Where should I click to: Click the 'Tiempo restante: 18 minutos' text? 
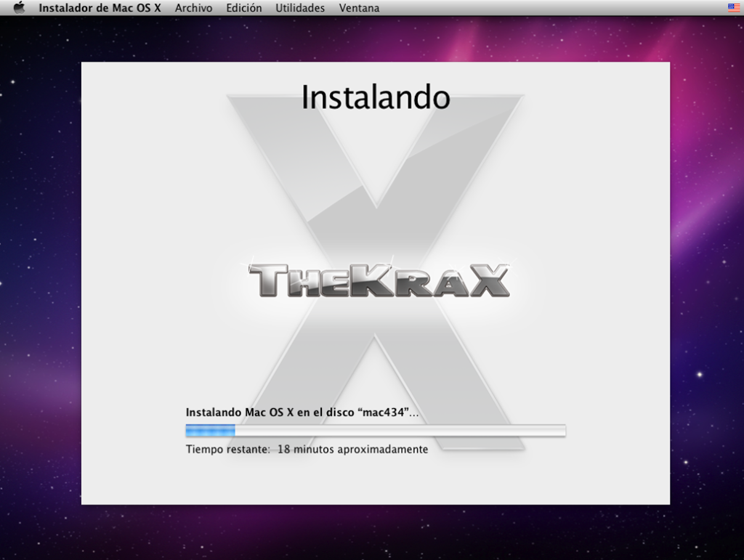click(x=307, y=449)
